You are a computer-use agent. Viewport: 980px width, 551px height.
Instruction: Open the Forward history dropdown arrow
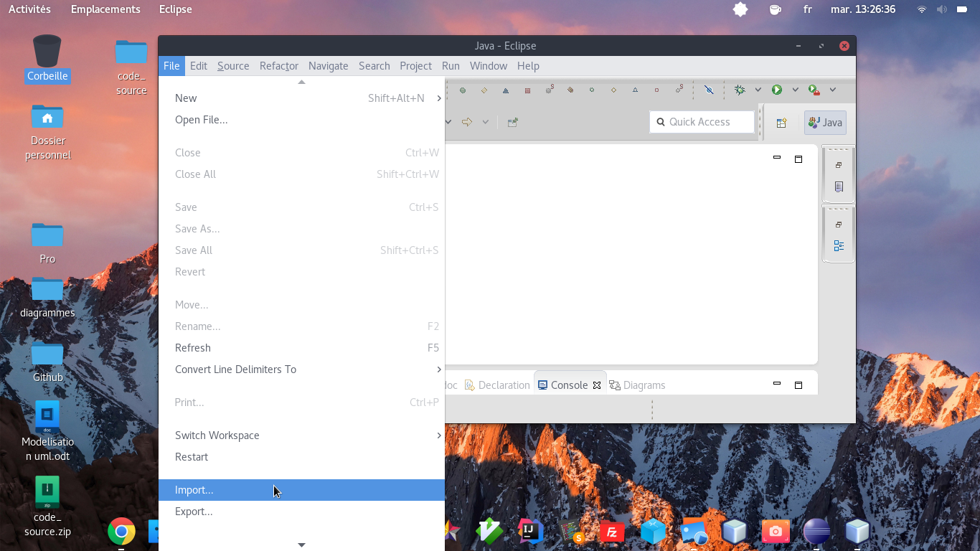click(x=486, y=122)
